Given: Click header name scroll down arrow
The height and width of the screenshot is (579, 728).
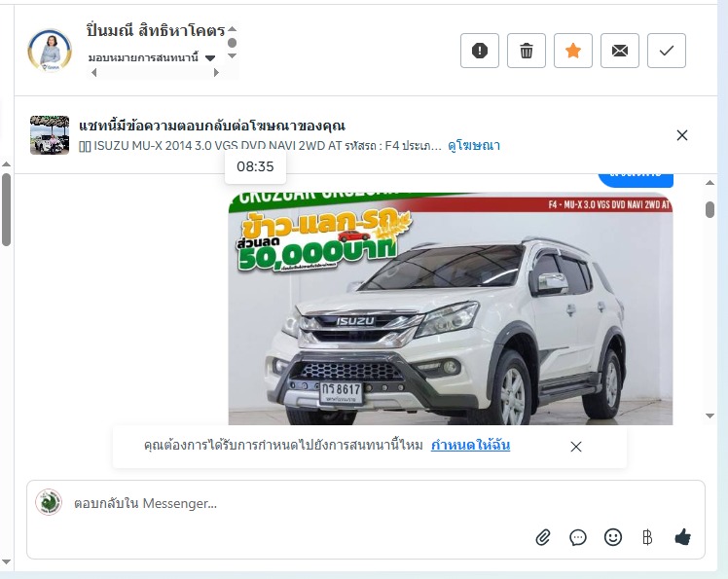Looking at the screenshot, I should (233, 55).
